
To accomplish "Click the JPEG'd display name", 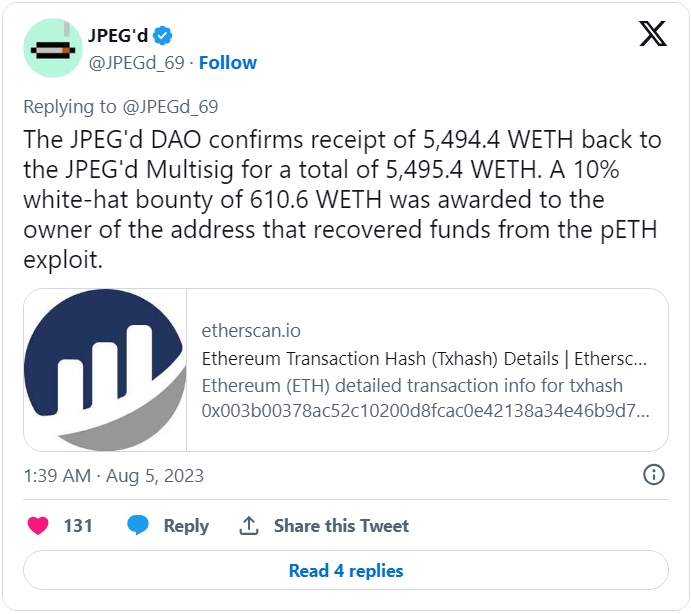I will [x=118, y=35].
